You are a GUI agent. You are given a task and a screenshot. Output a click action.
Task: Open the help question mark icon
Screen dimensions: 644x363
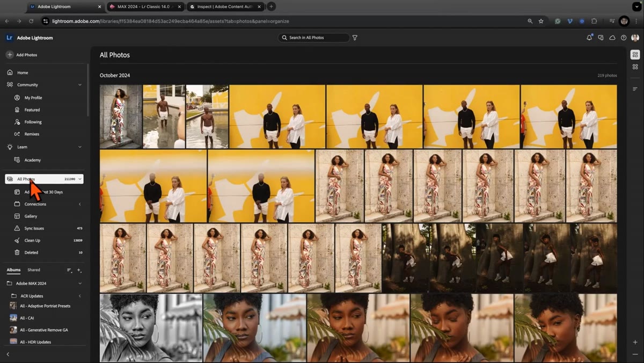point(624,38)
